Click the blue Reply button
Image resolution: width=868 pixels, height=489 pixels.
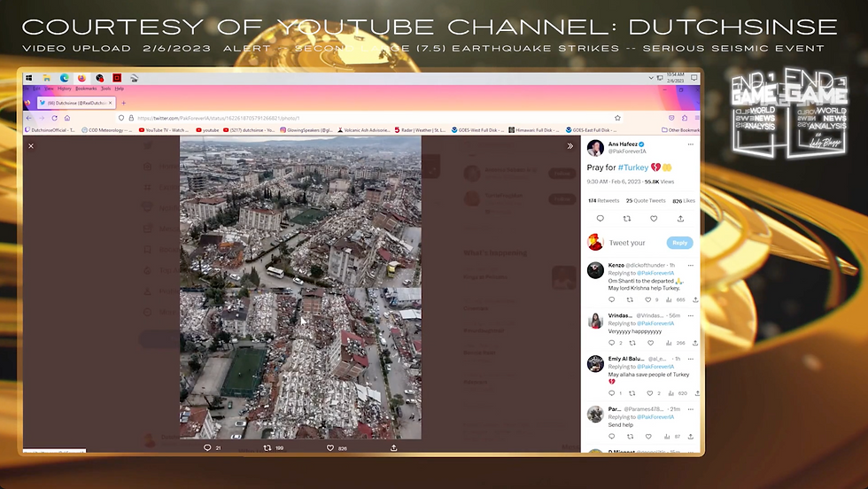click(x=679, y=243)
